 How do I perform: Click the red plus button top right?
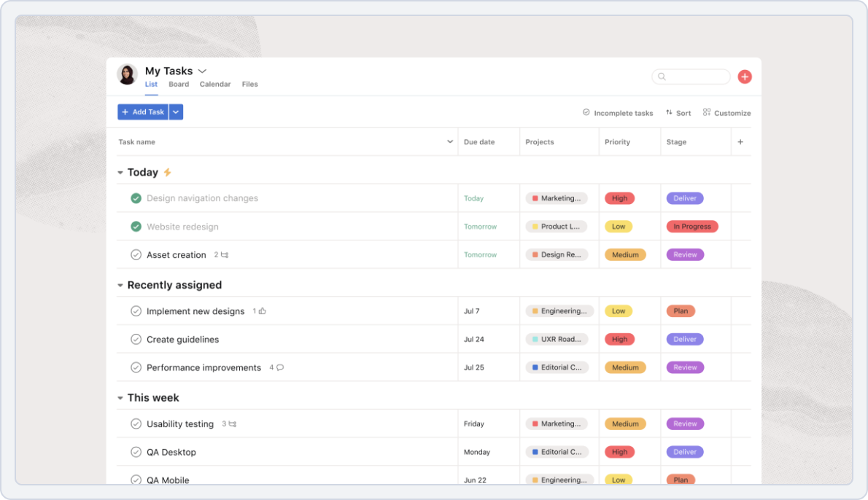(745, 76)
